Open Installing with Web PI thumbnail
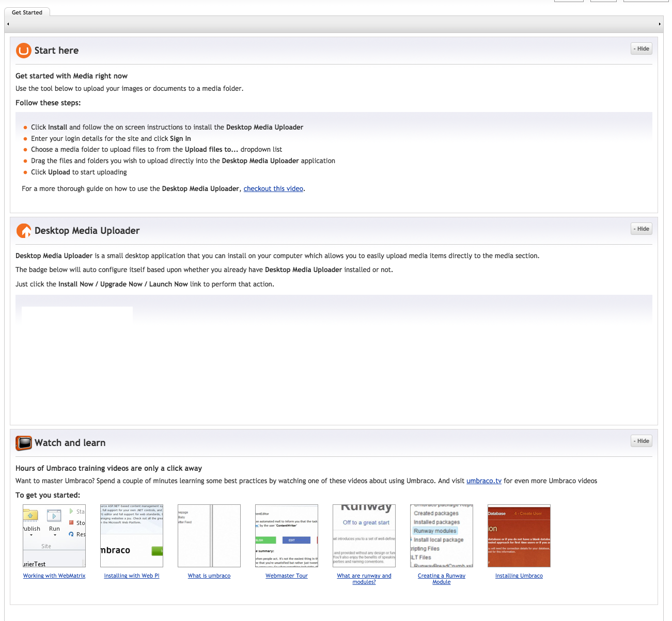The width and height of the screenshot is (672, 621). (x=132, y=536)
